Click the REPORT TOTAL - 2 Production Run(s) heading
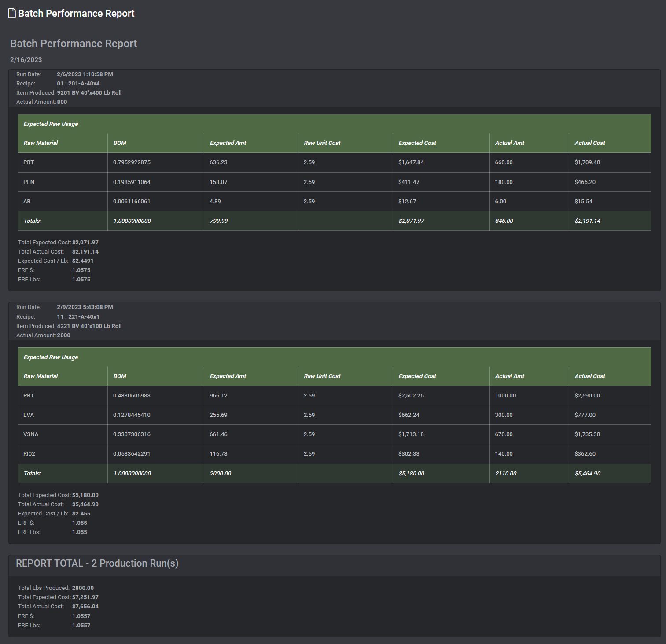Viewport: 666px width, 644px height. point(97,563)
